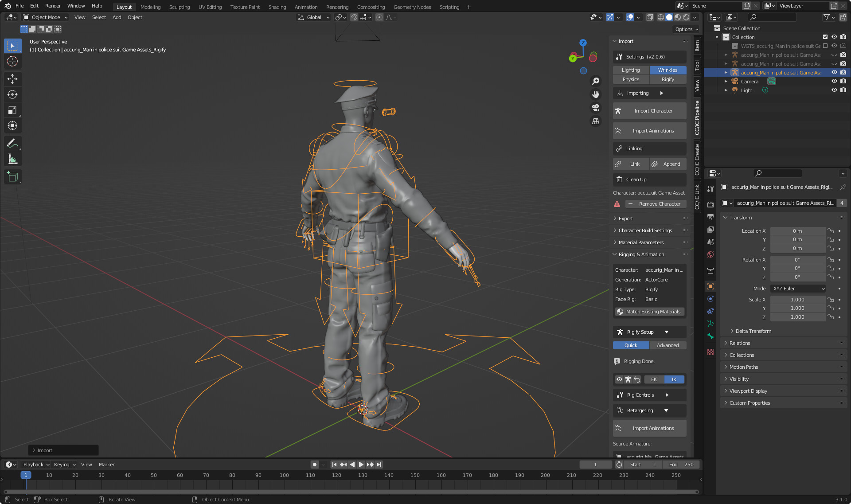Click the viewport zoom magnifier icon

596,81
